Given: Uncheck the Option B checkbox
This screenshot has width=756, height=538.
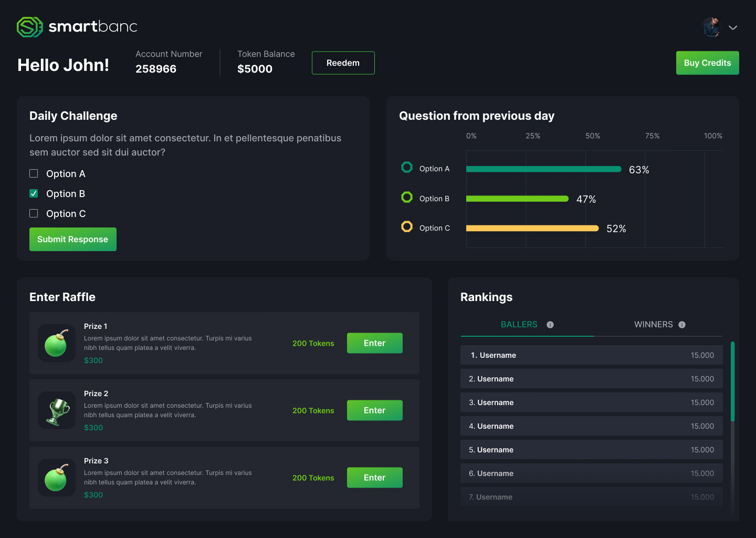Looking at the screenshot, I should pyautogui.click(x=34, y=193).
